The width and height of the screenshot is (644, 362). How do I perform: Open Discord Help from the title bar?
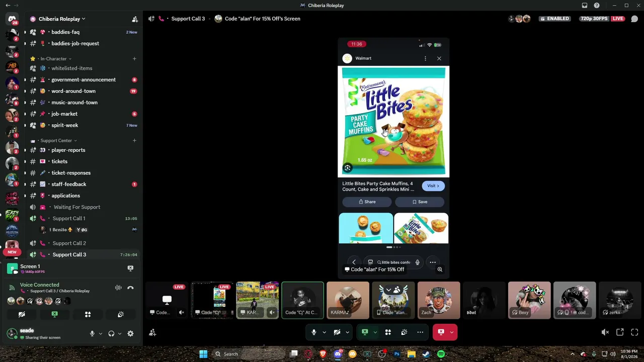(597, 6)
